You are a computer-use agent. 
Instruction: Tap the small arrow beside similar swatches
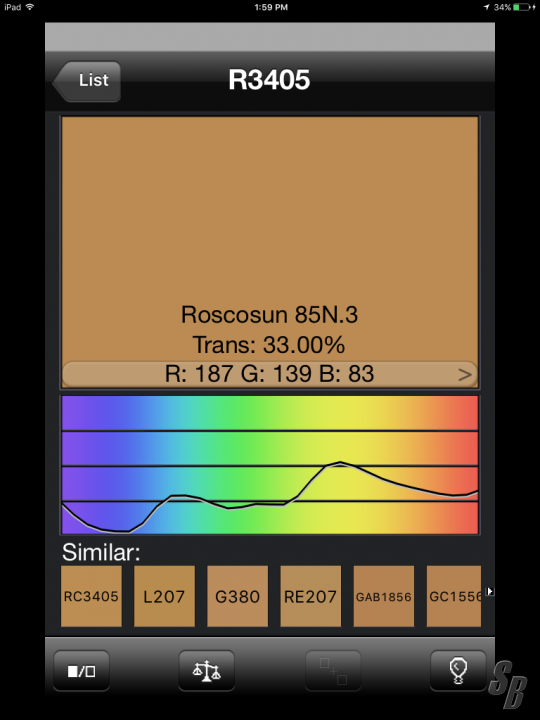click(x=490, y=591)
